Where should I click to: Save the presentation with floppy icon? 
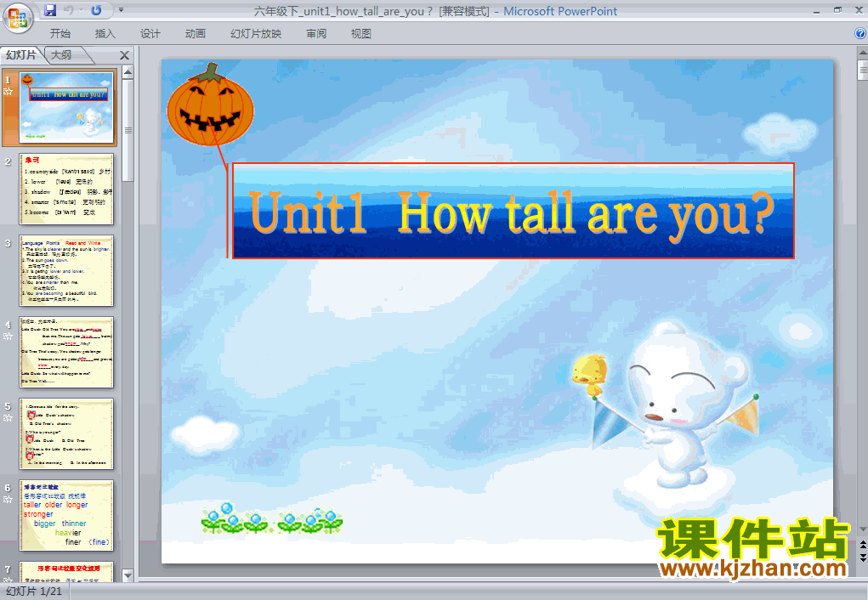point(50,10)
